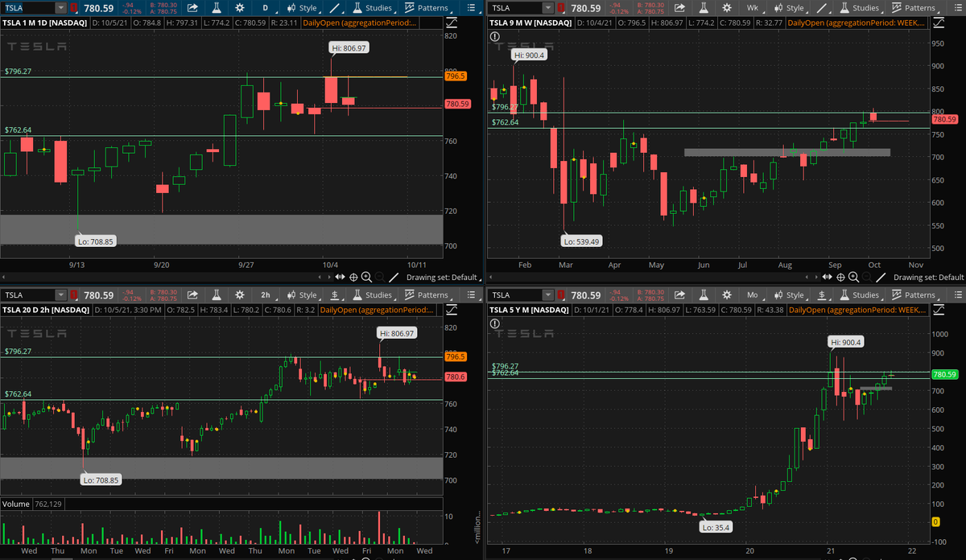The height and width of the screenshot is (560, 966).
Task: Click drawing line icon below daily chart
Action: (393, 276)
